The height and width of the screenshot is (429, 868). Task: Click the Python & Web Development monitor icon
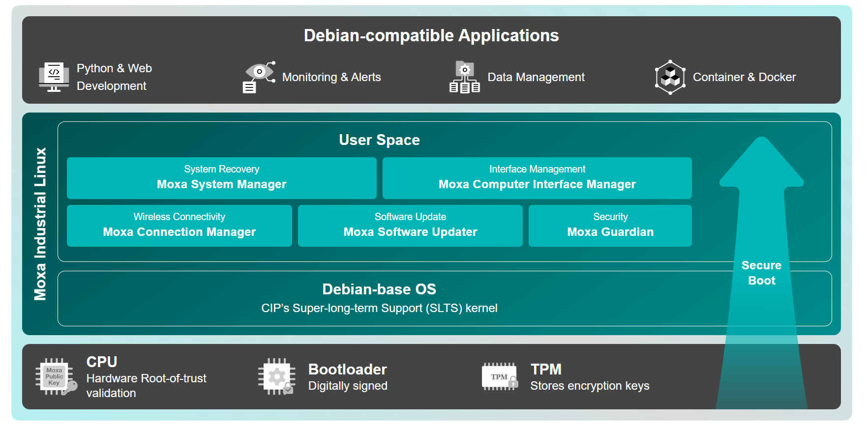[54, 77]
